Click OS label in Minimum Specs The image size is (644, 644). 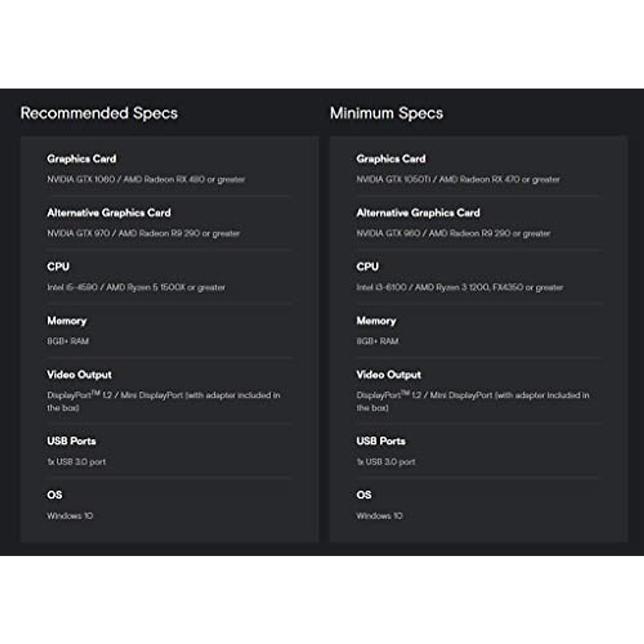364,495
